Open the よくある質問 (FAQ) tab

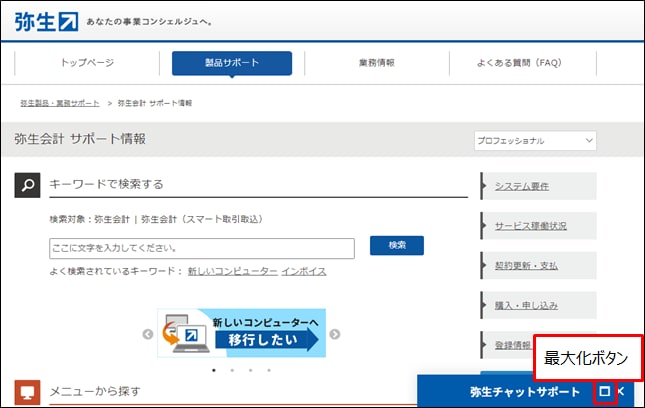519,63
